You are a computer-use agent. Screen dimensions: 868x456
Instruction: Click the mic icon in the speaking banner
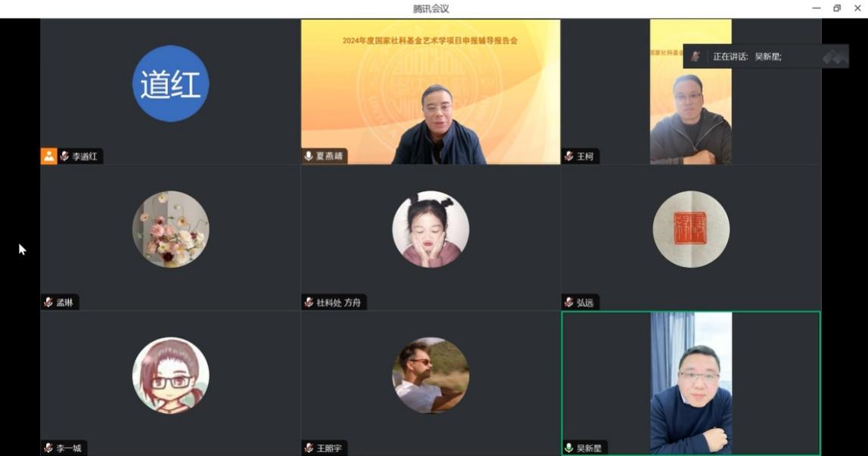click(695, 57)
